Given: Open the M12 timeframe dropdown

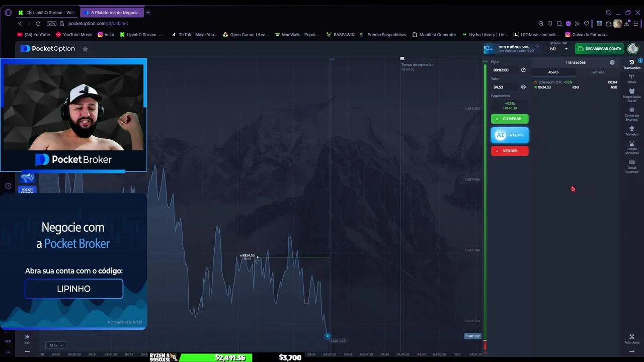Looking at the screenshot, I should [55, 345].
